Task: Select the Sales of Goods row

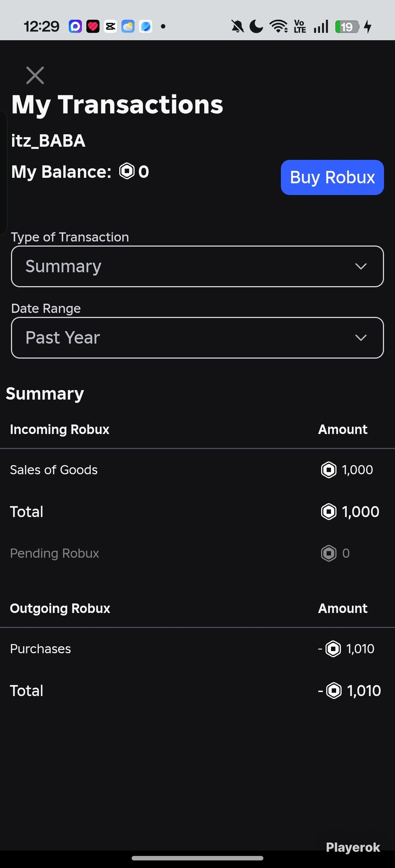Action: [x=197, y=470]
